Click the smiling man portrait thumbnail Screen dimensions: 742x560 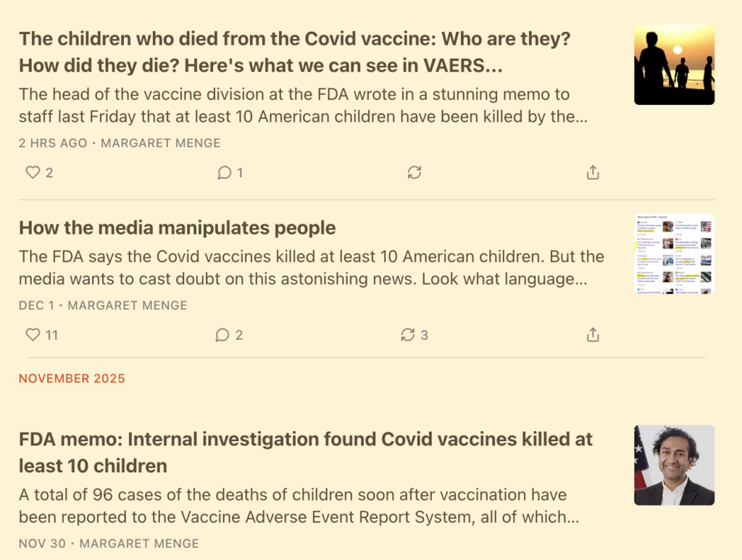(x=674, y=465)
